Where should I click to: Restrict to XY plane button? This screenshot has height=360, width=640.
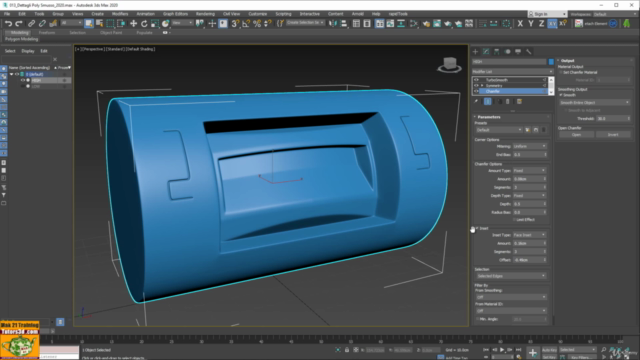pos(552,24)
